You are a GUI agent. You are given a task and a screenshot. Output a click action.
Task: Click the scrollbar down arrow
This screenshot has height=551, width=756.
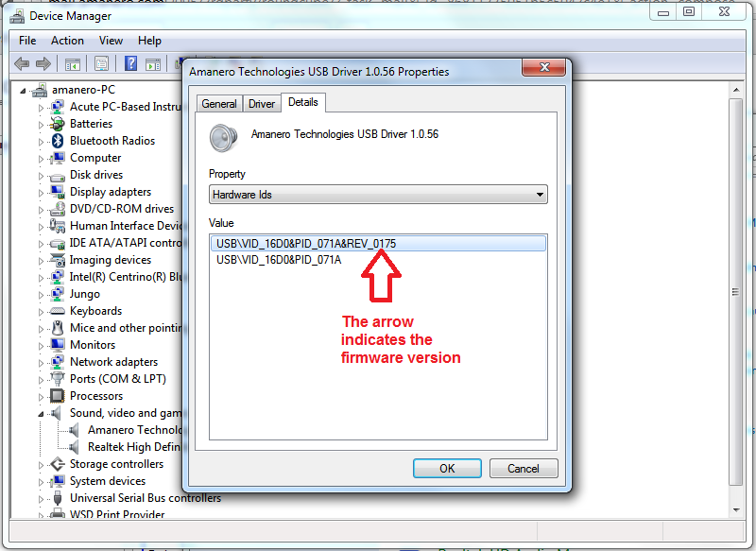click(x=736, y=510)
